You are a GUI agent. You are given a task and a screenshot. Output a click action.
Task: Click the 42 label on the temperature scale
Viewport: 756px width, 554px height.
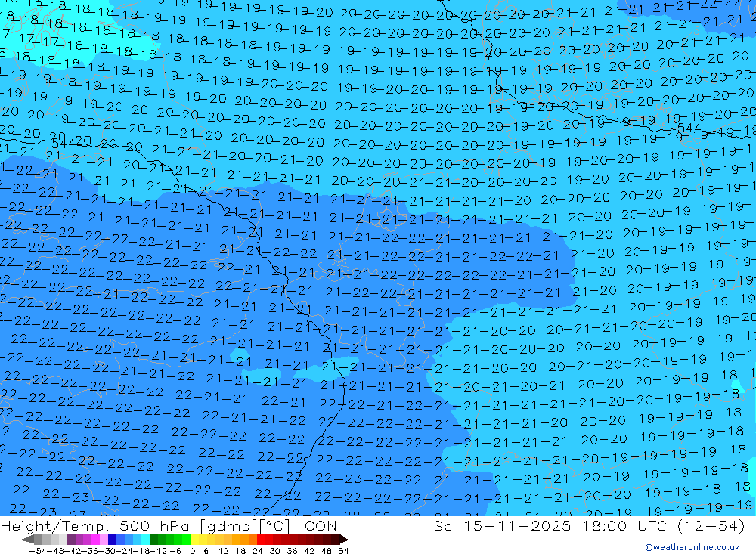(309, 551)
